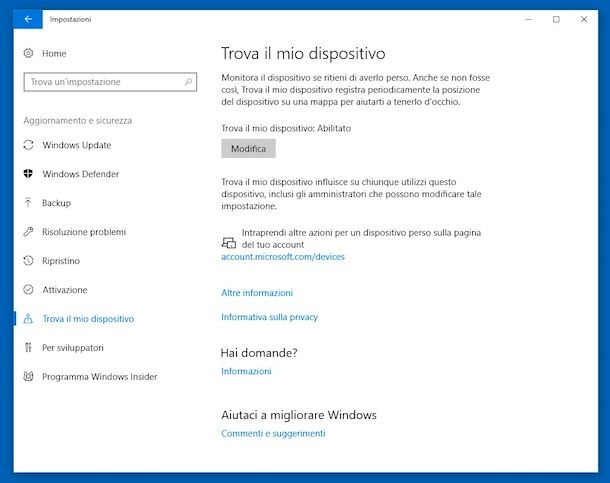The width and height of the screenshot is (610, 483).
Task: Click the Home gear icon
Action: (x=28, y=53)
